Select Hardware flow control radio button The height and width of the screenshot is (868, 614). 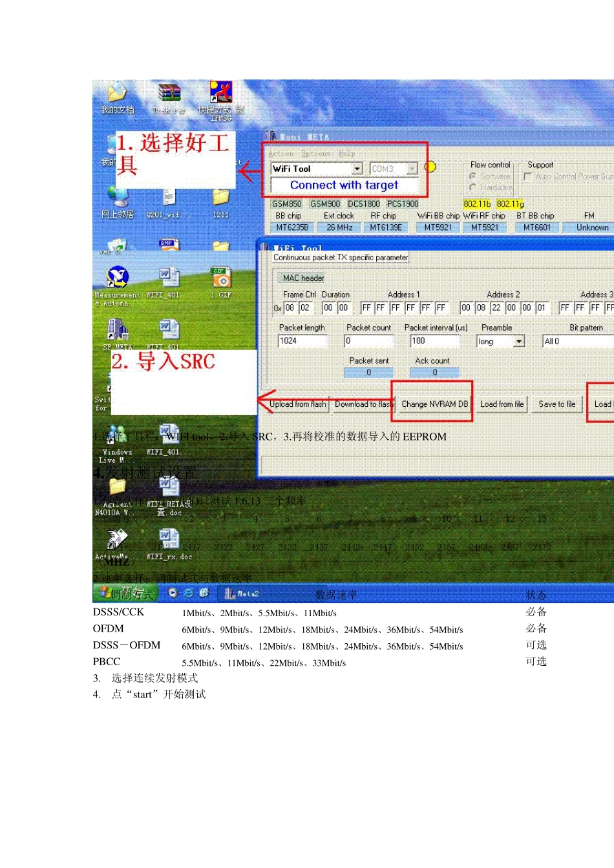click(473, 187)
